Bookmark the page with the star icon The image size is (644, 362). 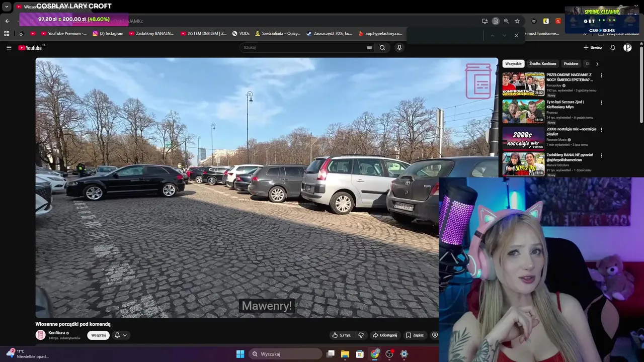click(517, 21)
